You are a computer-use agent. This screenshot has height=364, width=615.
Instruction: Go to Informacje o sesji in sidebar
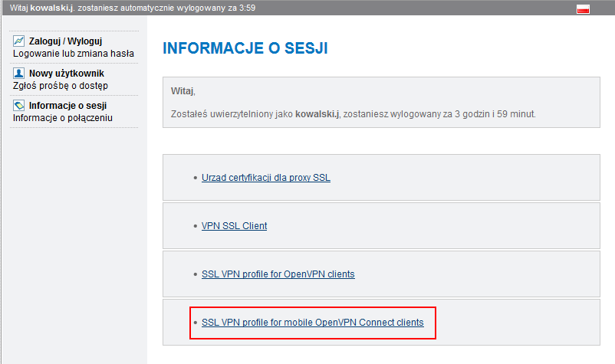point(67,106)
